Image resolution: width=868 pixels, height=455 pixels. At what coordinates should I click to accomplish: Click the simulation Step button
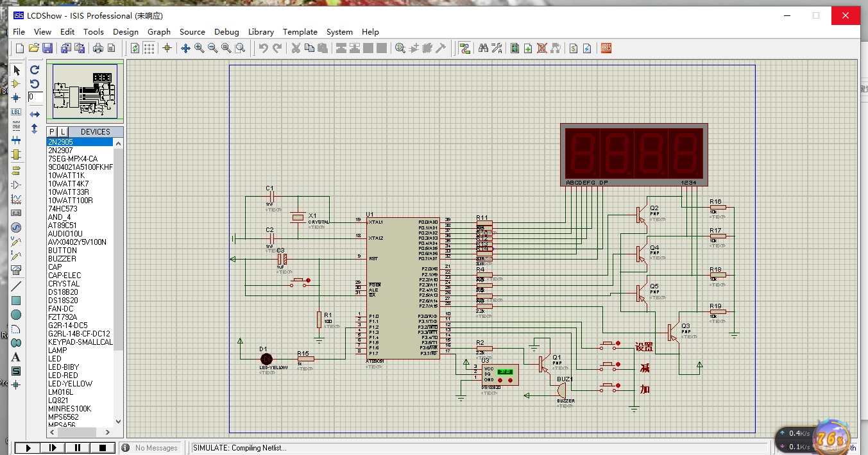(53, 448)
